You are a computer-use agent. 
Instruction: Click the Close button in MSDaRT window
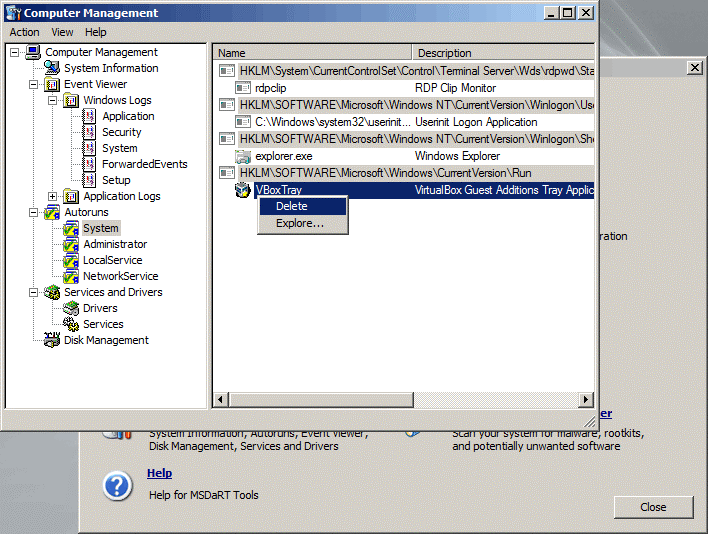click(653, 507)
